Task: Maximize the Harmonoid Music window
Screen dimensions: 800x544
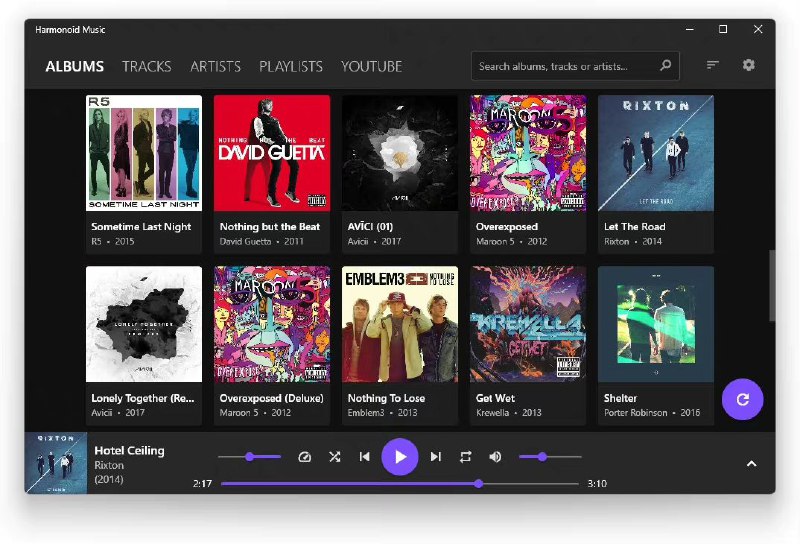Action: tap(723, 30)
